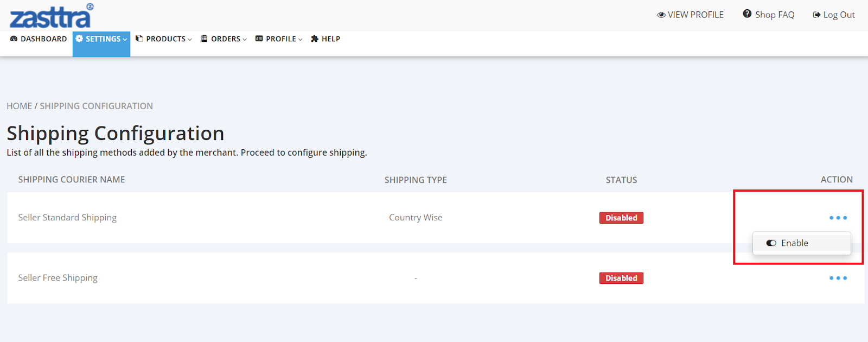Open action menu for Seller Free Shipping
The width and height of the screenshot is (868, 342).
click(838, 278)
